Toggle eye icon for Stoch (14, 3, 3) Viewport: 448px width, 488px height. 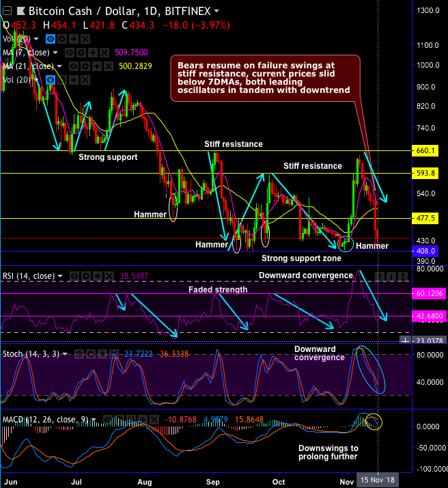coord(79,354)
